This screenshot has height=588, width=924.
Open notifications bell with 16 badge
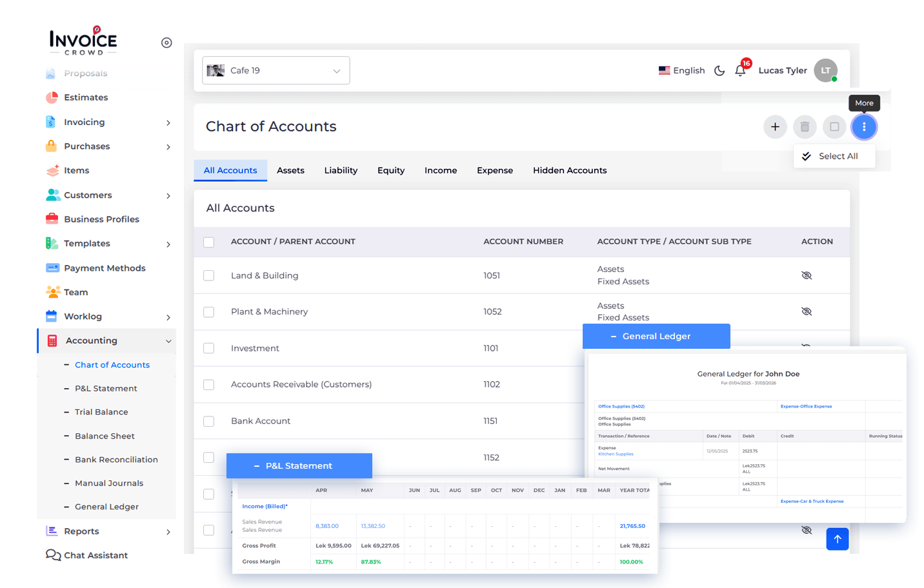[740, 70]
